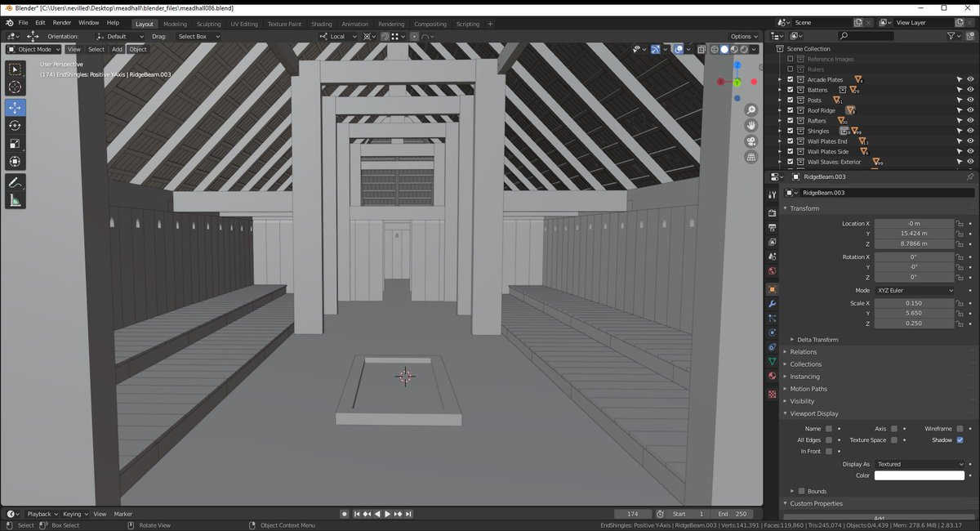Switch to the Shading workspace tab
Image resolution: width=980 pixels, height=531 pixels.
click(x=322, y=24)
